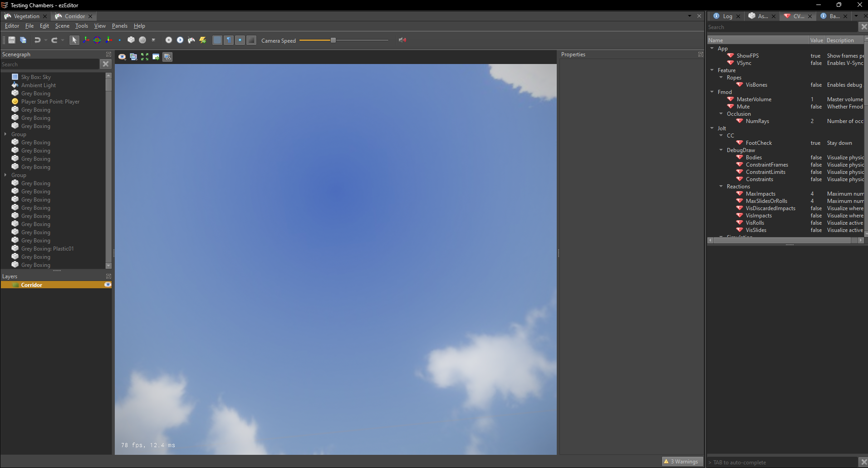Expand the first Group node in Scenegraph
This screenshot has width=868, height=468.
(5, 134)
